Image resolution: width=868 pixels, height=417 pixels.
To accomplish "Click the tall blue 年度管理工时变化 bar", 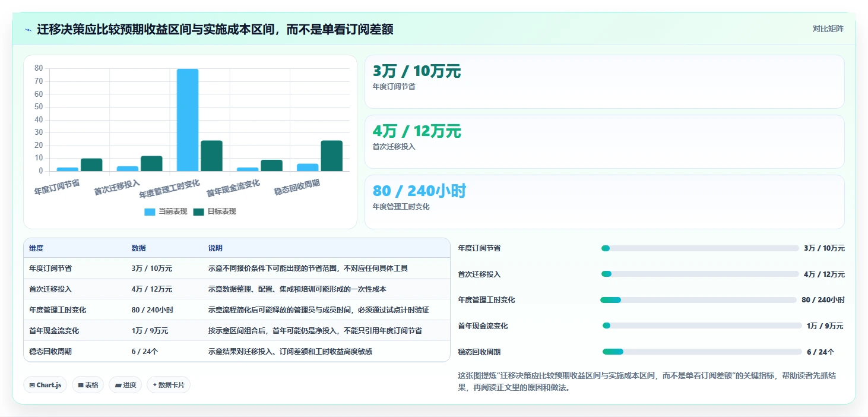I will pyautogui.click(x=188, y=120).
